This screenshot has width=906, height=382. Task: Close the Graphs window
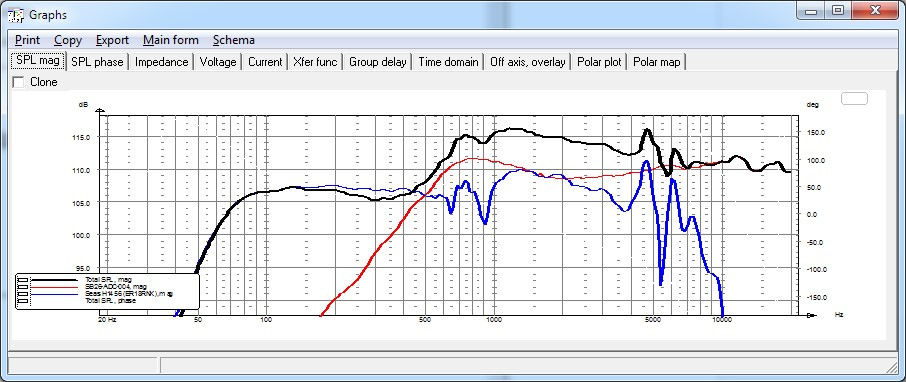pos(874,10)
